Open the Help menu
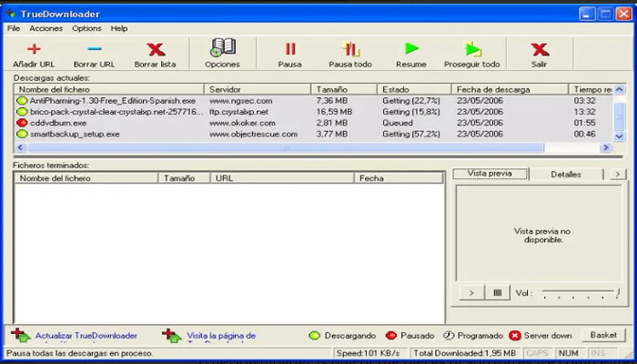This screenshot has height=364, width=637. tap(119, 28)
